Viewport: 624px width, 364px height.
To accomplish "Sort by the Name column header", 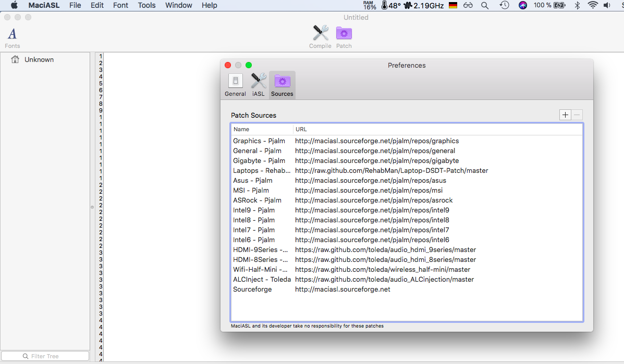I will click(x=262, y=129).
